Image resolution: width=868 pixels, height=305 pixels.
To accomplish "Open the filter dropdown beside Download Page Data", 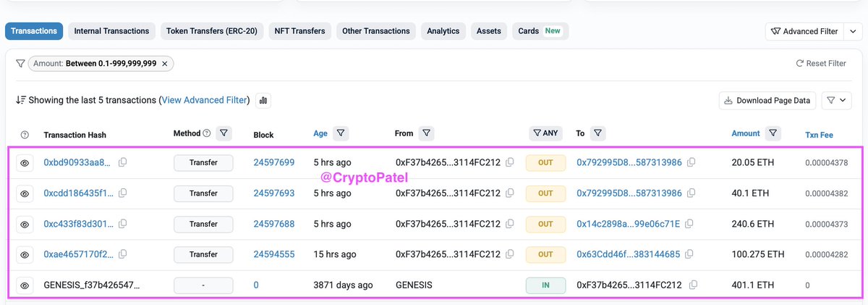I will 838,101.
